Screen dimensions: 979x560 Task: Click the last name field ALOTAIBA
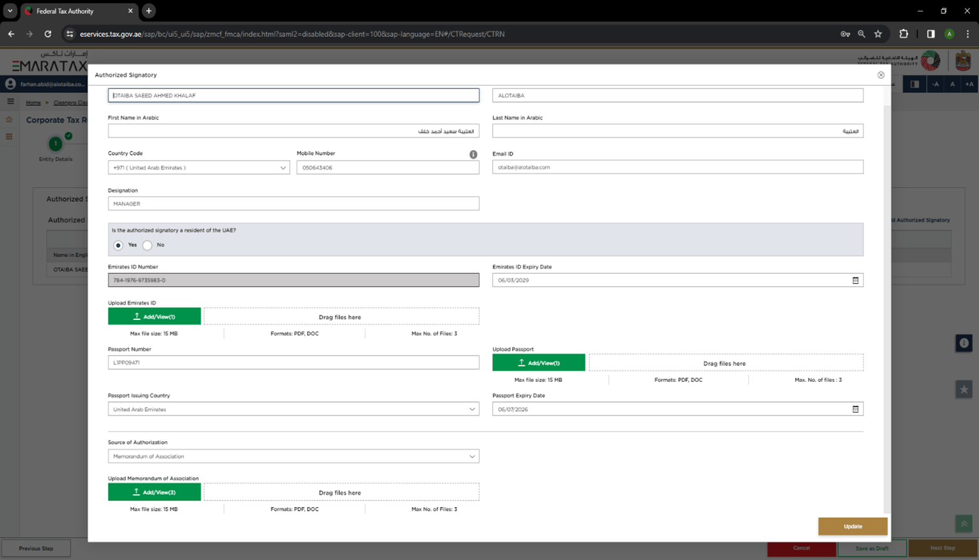(x=678, y=95)
